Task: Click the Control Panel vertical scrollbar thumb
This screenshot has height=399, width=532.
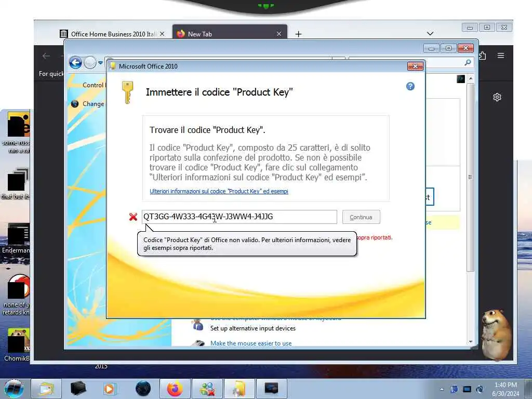Action: click(471, 177)
